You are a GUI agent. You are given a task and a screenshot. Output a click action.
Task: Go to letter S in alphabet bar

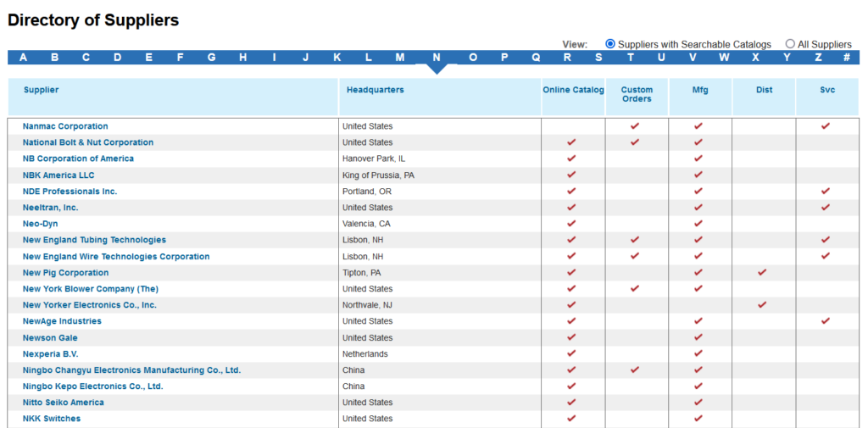pyautogui.click(x=598, y=57)
